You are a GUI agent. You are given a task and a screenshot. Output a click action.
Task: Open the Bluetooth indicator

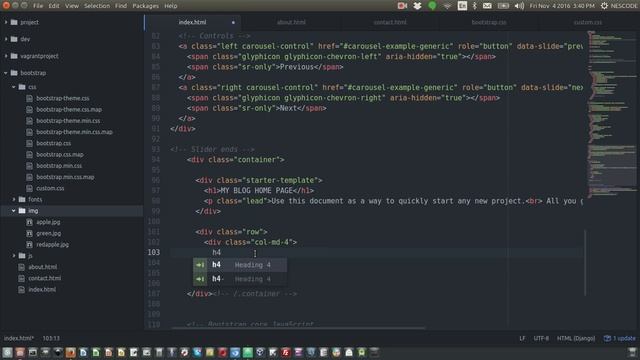pyautogui.click(x=474, y=6)
